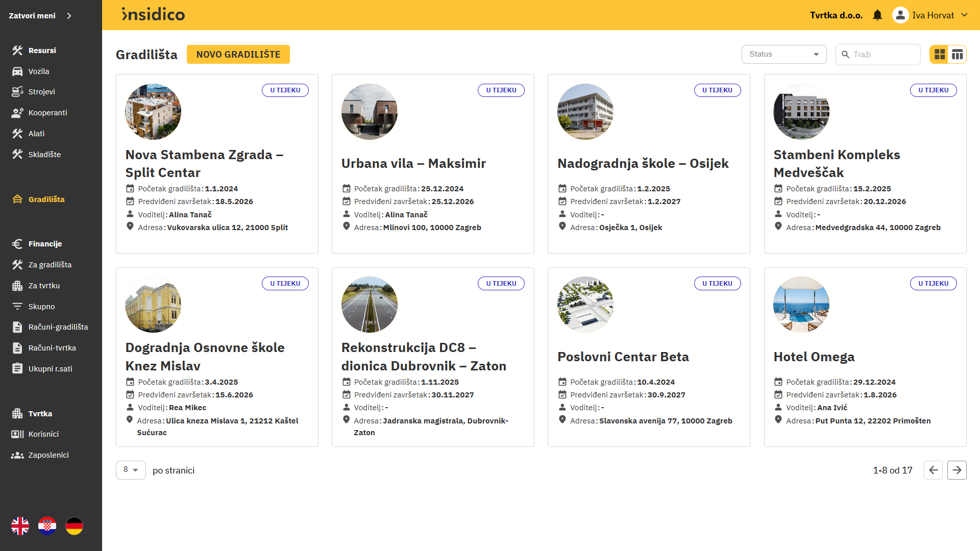This screenshot has height=551, width=980.
Task: Change items per page dropdown
Action: click(131, 470)
